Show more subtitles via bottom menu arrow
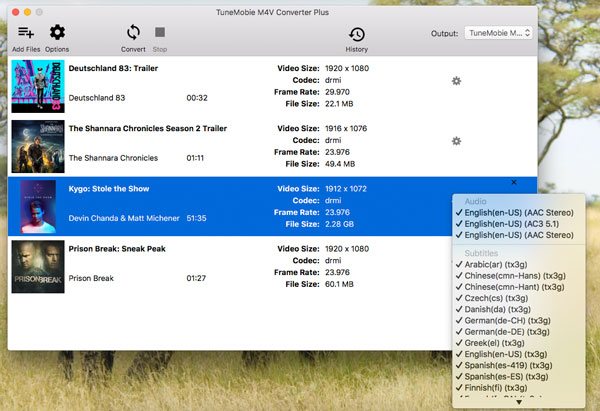Screen dimensions: 600x411 tap(519, 402)
